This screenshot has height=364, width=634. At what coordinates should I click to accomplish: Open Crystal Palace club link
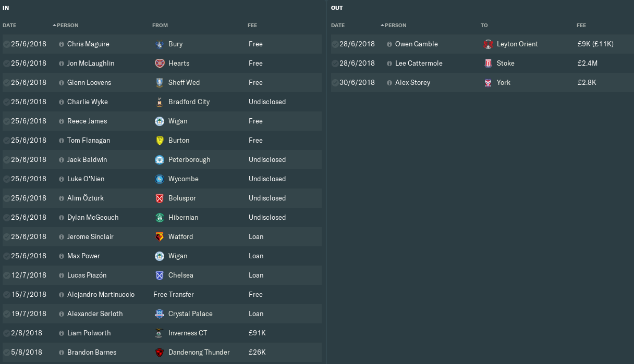[x=190, y=314]
